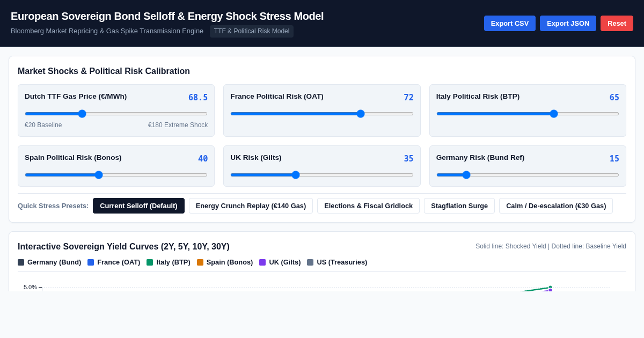The image size is (644, 338).
Task: Adjust the UK Risk (Gilts) slider
Action: point(322,175)
